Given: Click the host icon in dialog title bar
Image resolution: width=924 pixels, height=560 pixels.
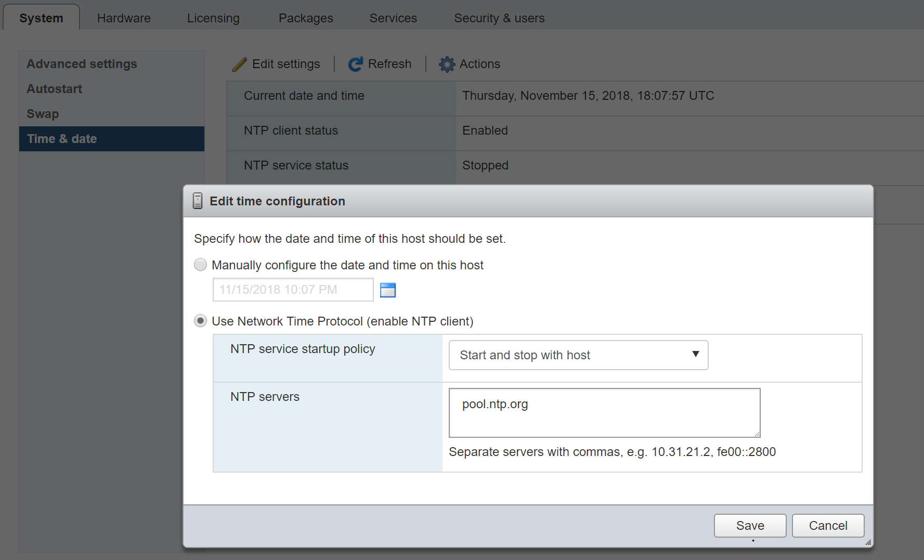Looking at the screenshot, I should tap(198, 200).
